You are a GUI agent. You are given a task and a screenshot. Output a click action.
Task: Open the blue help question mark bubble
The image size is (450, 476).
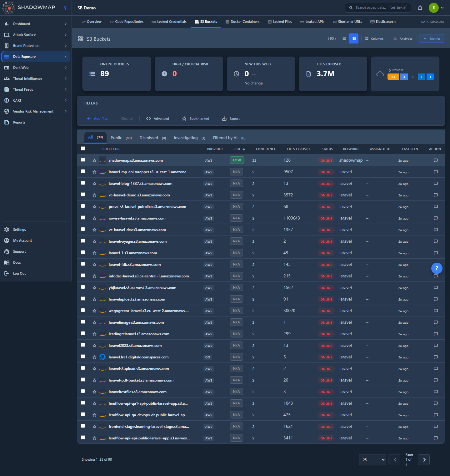pyautogui.click(x=437, y=268)
